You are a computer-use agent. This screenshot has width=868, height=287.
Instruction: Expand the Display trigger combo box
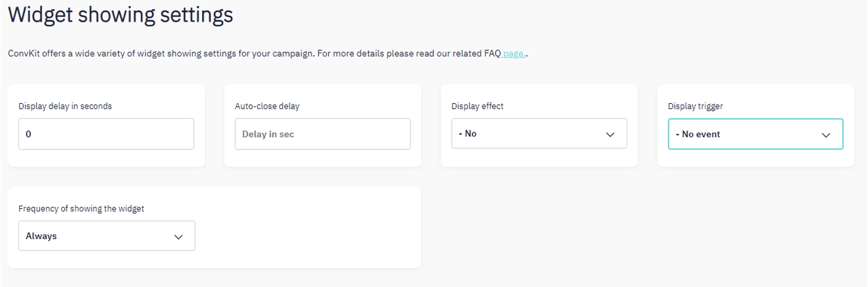[x=755, y=134]
